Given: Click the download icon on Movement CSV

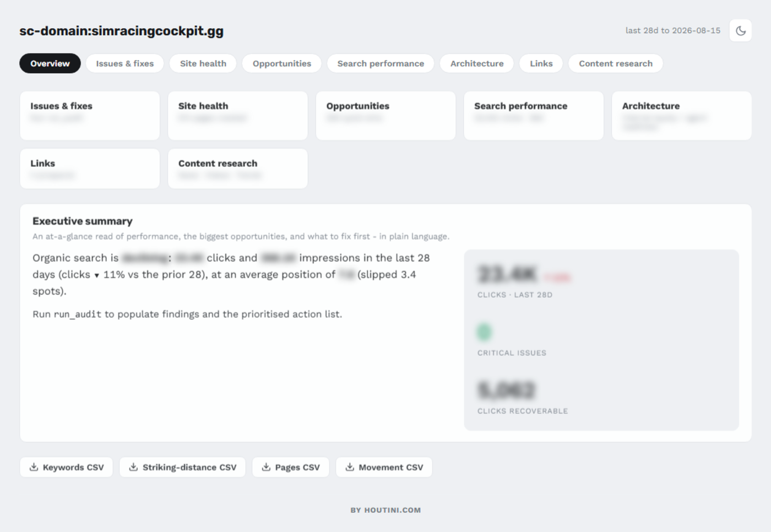Looking at the screenshot, I should [x=350, y=467].
